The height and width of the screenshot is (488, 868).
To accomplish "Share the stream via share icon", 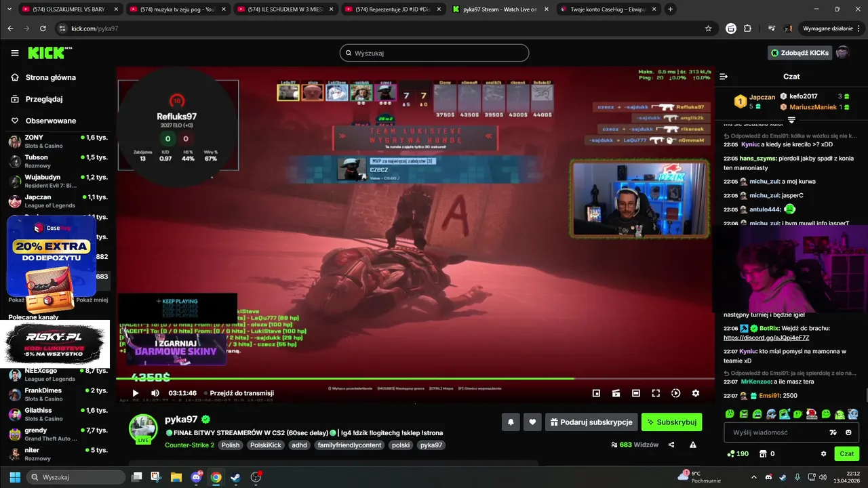I will coord(671,445).
